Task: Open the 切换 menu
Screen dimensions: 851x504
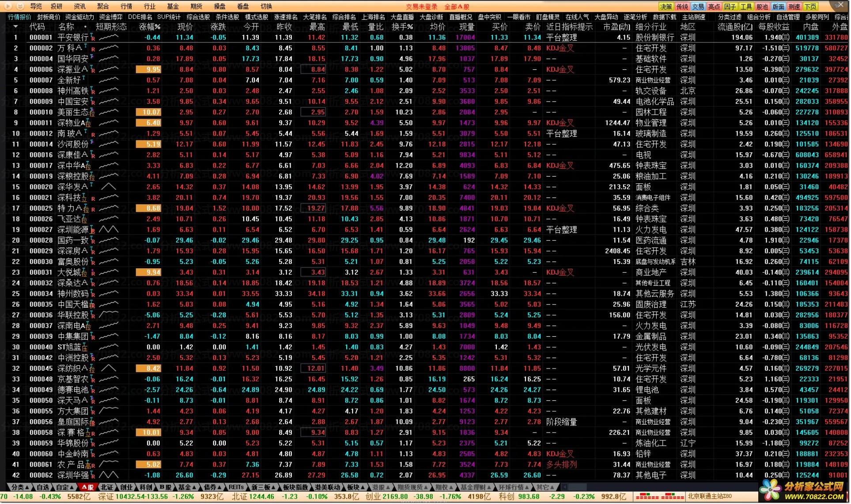Action: click(266, 6)
